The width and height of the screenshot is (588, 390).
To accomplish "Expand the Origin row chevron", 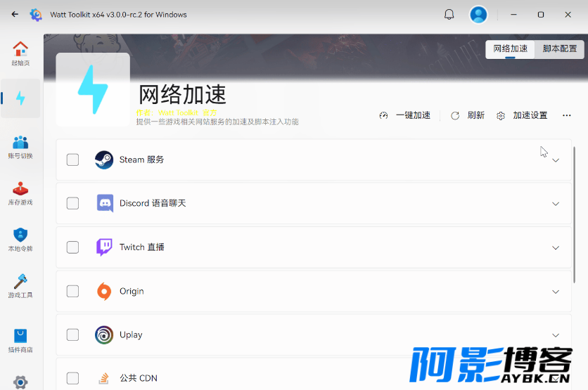I will tap(556, 292).
